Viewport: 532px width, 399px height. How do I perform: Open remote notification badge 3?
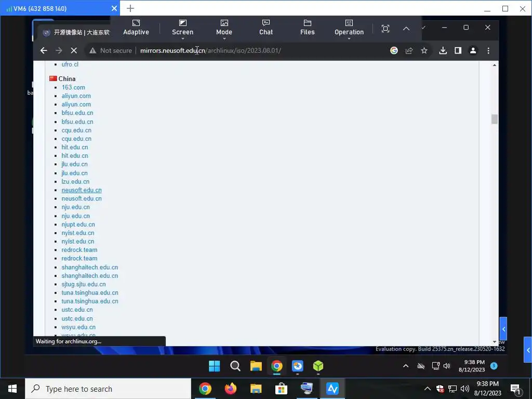[x=494, y=366]
